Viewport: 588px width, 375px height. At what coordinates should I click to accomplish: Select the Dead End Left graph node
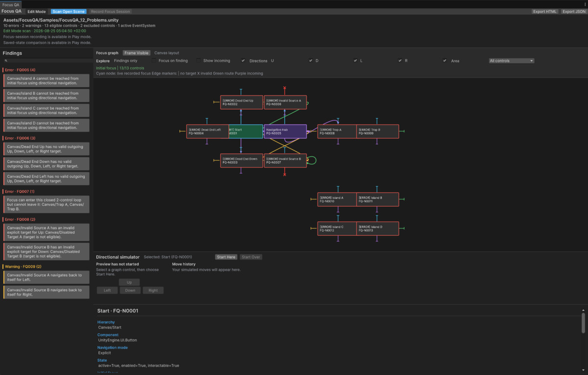[207, 131]
